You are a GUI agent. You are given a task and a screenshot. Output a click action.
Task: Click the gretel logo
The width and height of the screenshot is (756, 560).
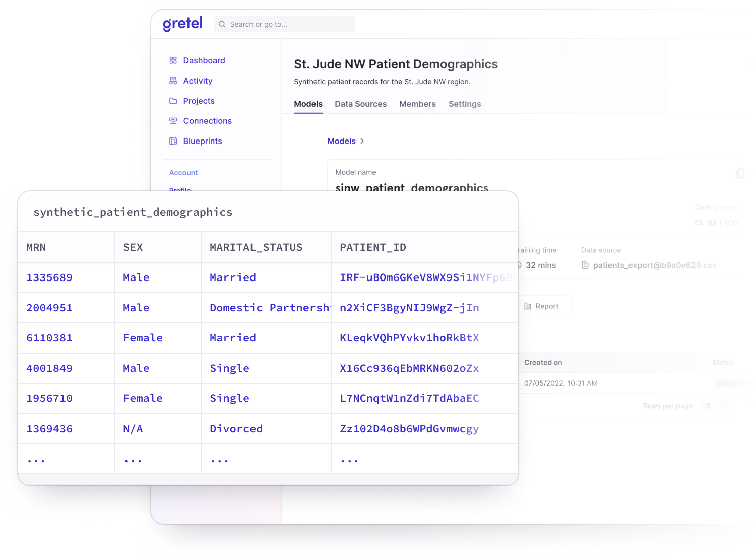pos(182,23)
